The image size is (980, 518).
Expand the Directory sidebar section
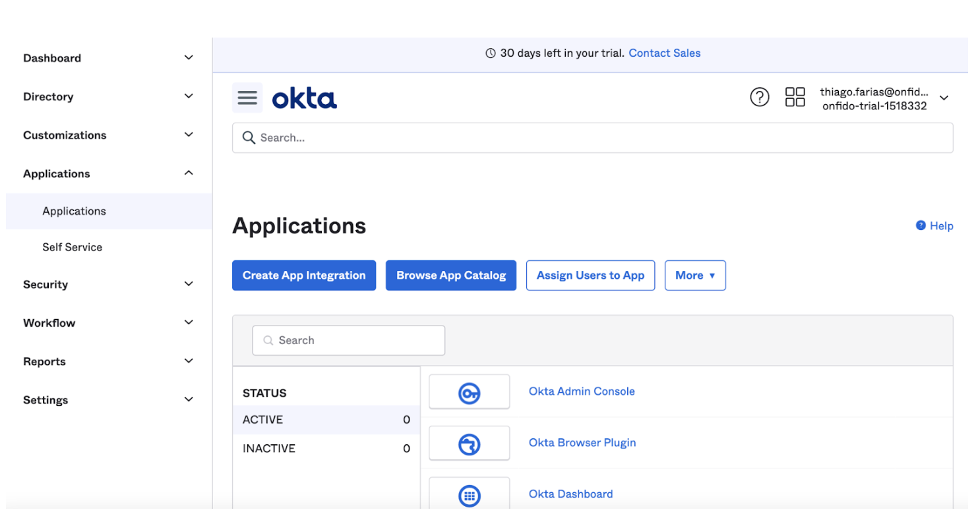109,96
